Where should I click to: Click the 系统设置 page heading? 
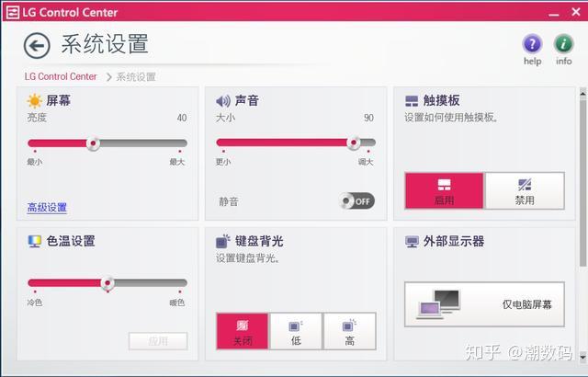(x=105, y=44)
